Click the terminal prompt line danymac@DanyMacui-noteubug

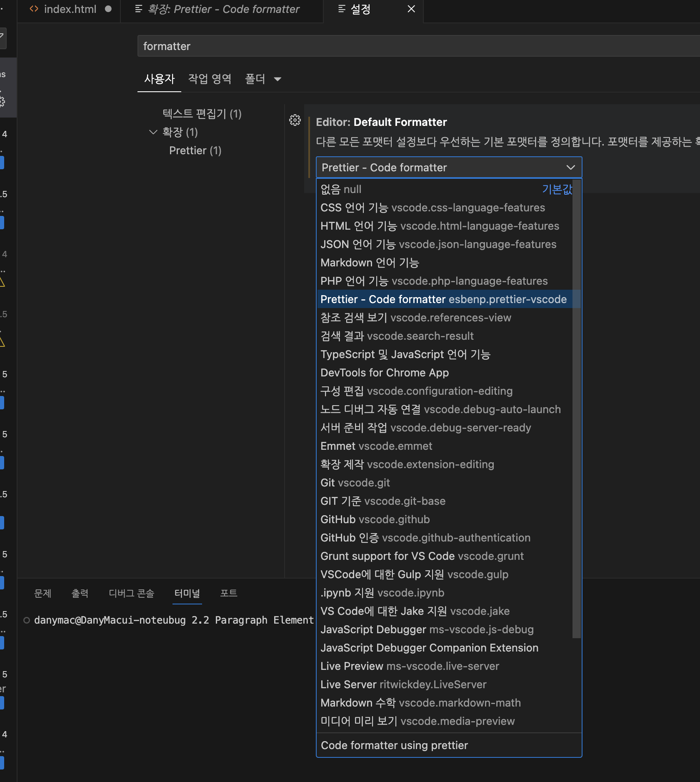tap(174, 620)
